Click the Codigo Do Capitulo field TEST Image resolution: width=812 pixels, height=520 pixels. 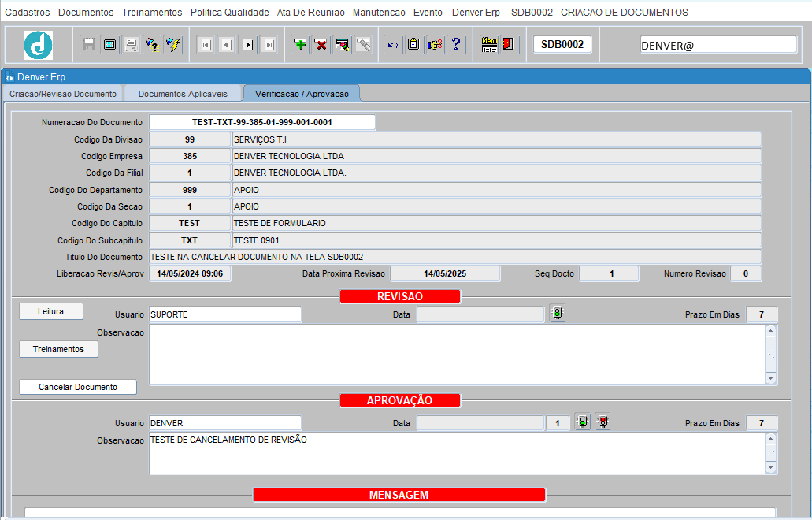190,223
